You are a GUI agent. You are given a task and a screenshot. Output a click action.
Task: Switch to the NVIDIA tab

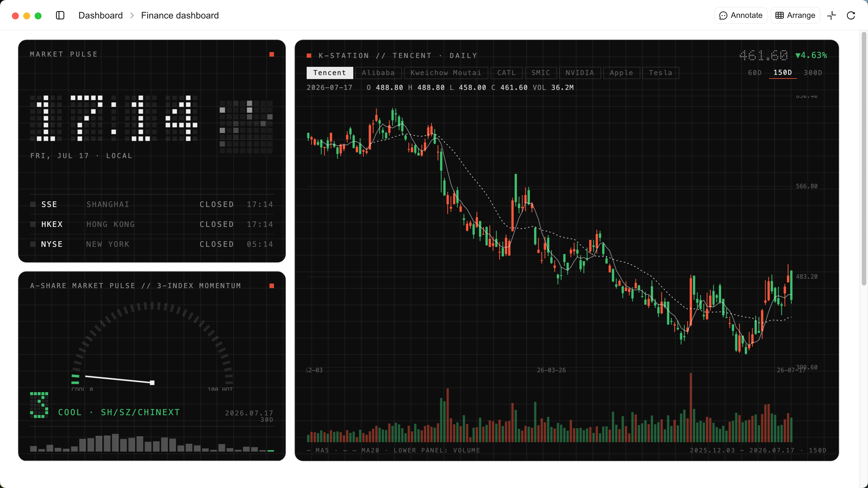click(580, 73)
